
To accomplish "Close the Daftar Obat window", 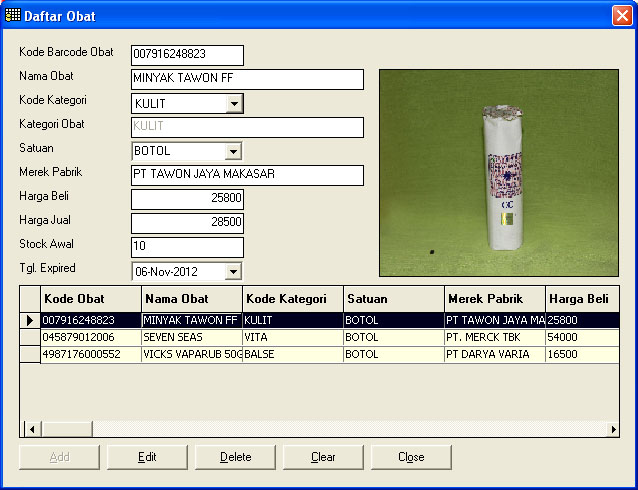I will [621, 15].
